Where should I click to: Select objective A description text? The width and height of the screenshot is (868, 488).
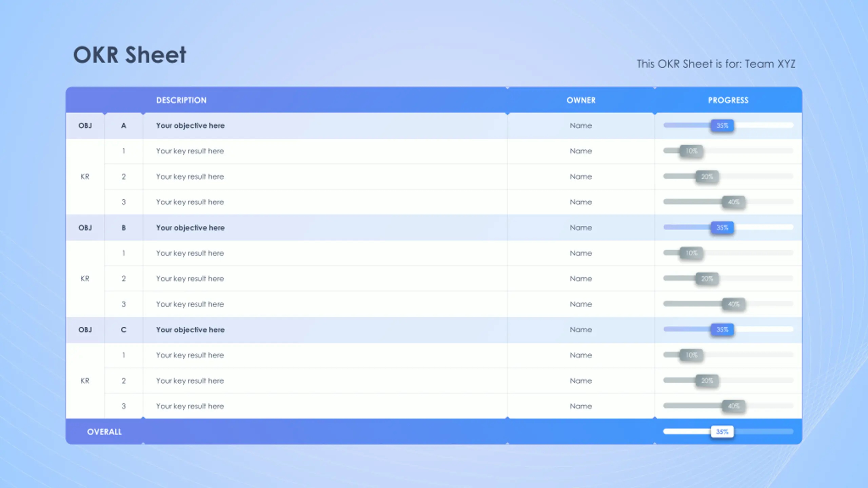click(190, 126)
